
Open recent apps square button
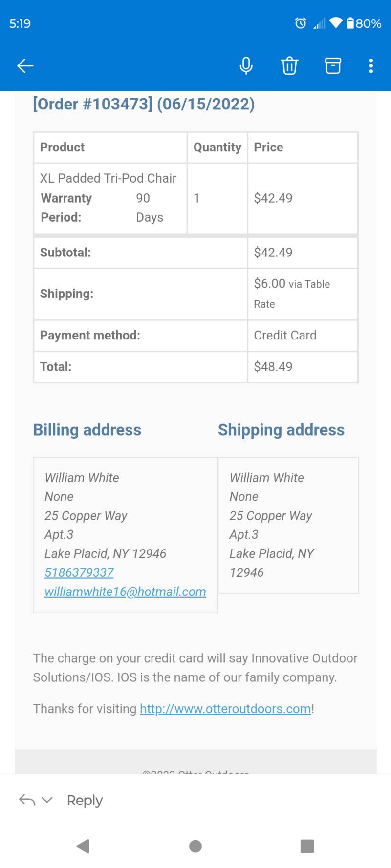(307, 846)
